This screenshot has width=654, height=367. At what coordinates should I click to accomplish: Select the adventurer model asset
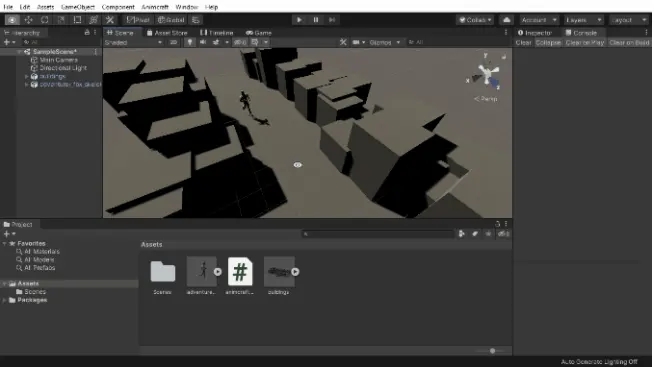pos(201,272)
